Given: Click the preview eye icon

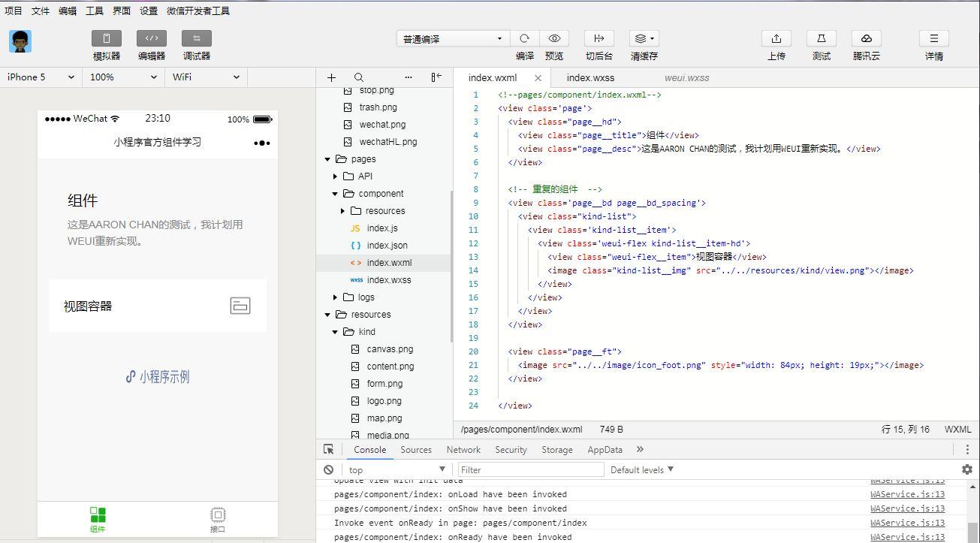Looking at the screenshot, I should (x=554, y=38).
